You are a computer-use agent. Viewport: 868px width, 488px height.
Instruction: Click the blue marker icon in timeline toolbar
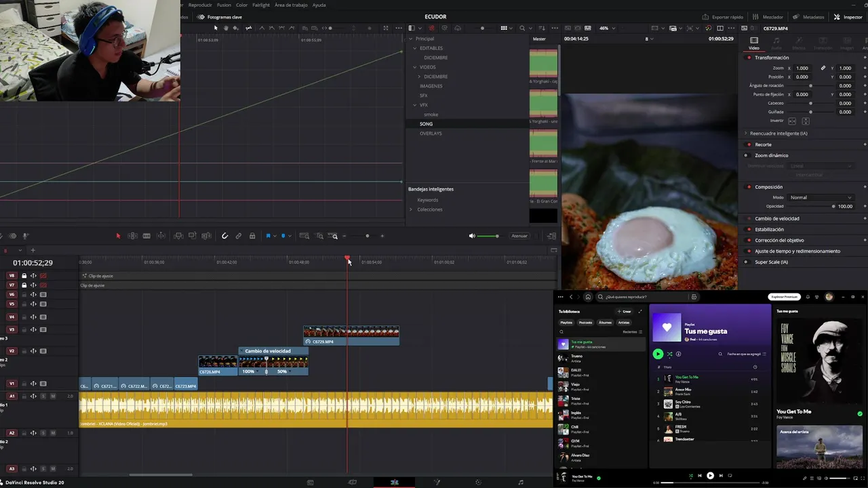click(283, 236)
